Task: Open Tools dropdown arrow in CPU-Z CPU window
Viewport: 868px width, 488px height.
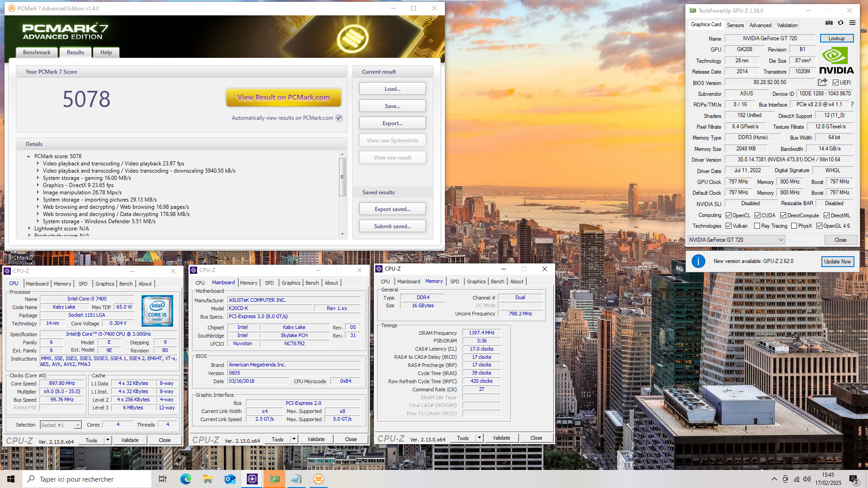Action: pos(108,440)
